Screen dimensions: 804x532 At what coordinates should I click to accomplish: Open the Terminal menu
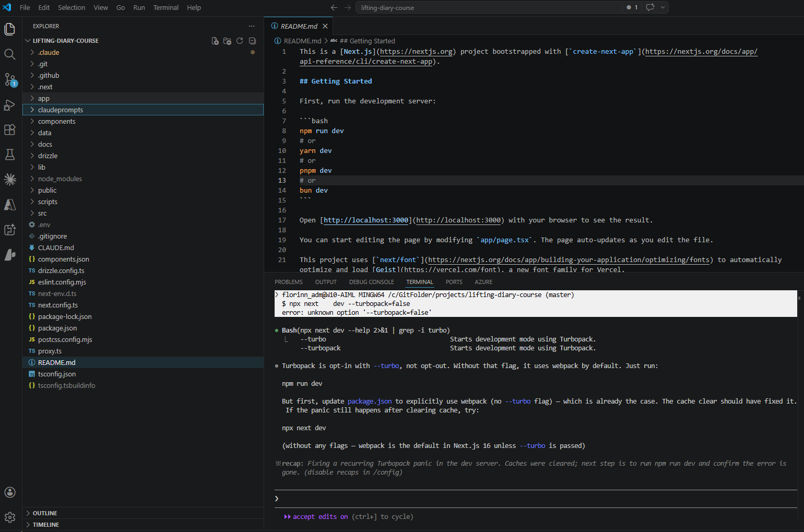pos(165,7)
